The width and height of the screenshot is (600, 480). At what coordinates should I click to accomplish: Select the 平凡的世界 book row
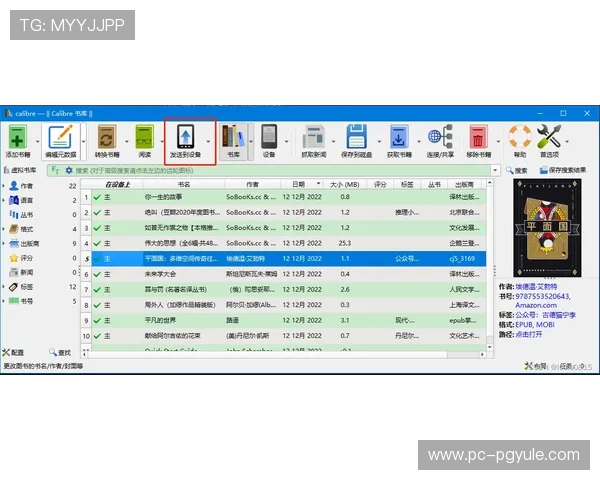[164, 320]
